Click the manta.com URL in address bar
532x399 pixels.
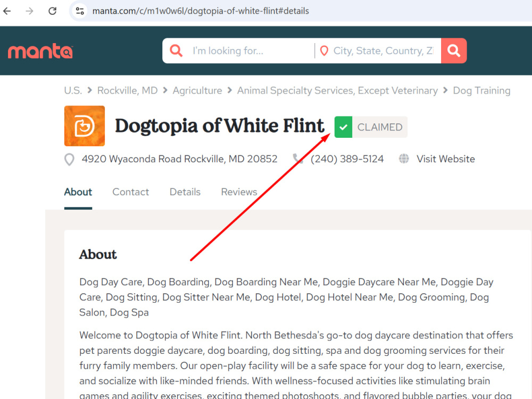click(201, 11)
